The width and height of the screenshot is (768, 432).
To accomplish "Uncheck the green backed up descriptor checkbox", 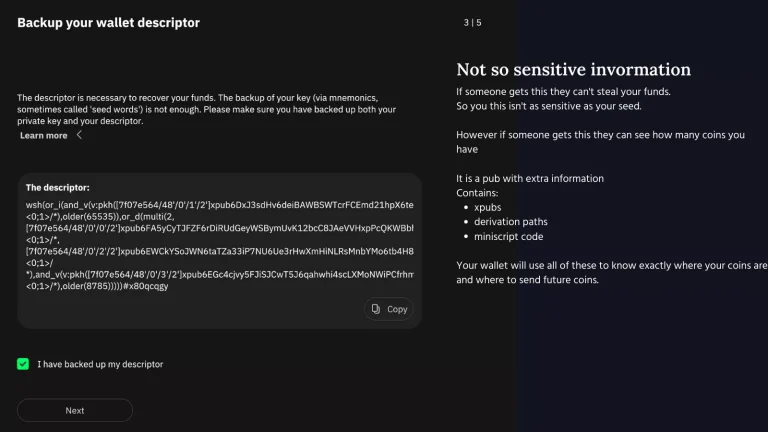I will point(23,364).
